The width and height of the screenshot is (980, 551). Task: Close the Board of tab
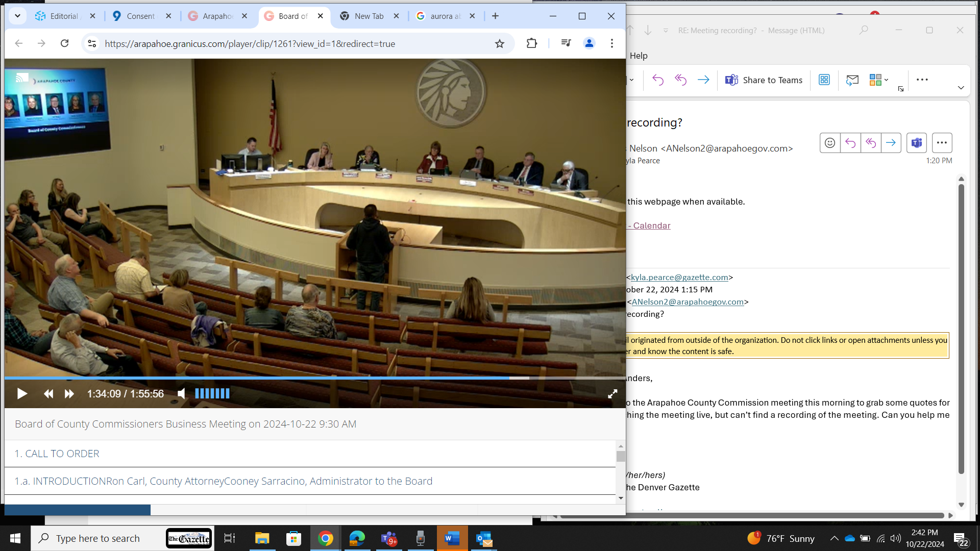[321, 16]
